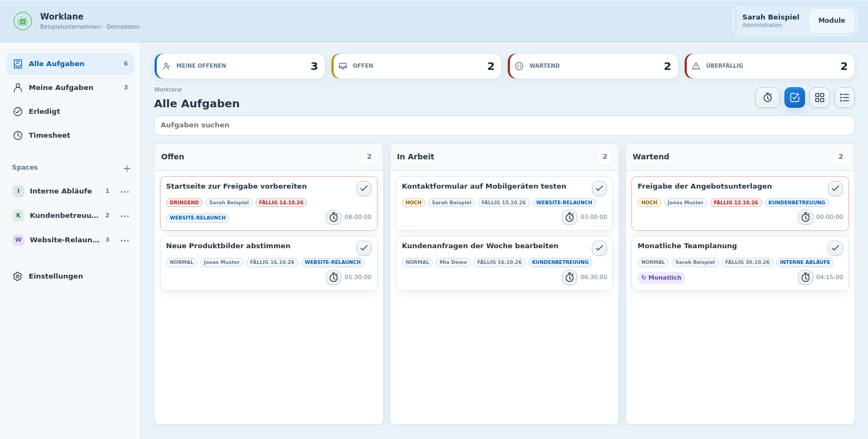Viewport: 868px width, 439px height.
Task: Mark Freigabe der Angebotsunterlagen as done
Action: [x=835, y=189]
